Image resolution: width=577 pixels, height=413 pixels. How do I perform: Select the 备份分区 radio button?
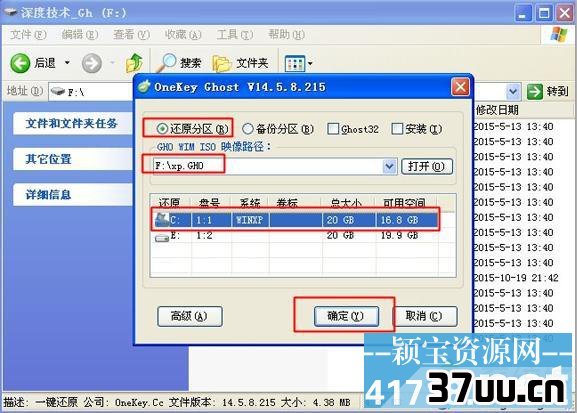pos(248,129)
